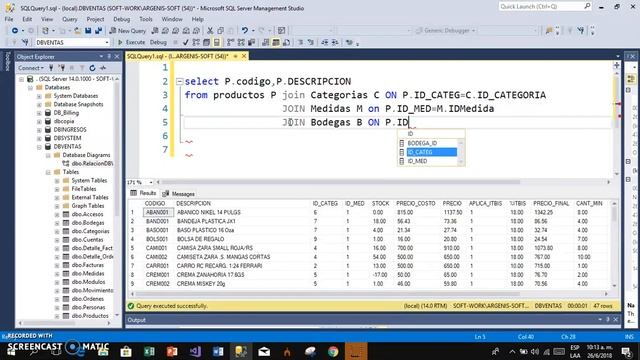This screenshot has width=640, height=360.
Task: Select dbo.RelacionDB diagram item
Action: pos(92,164)
